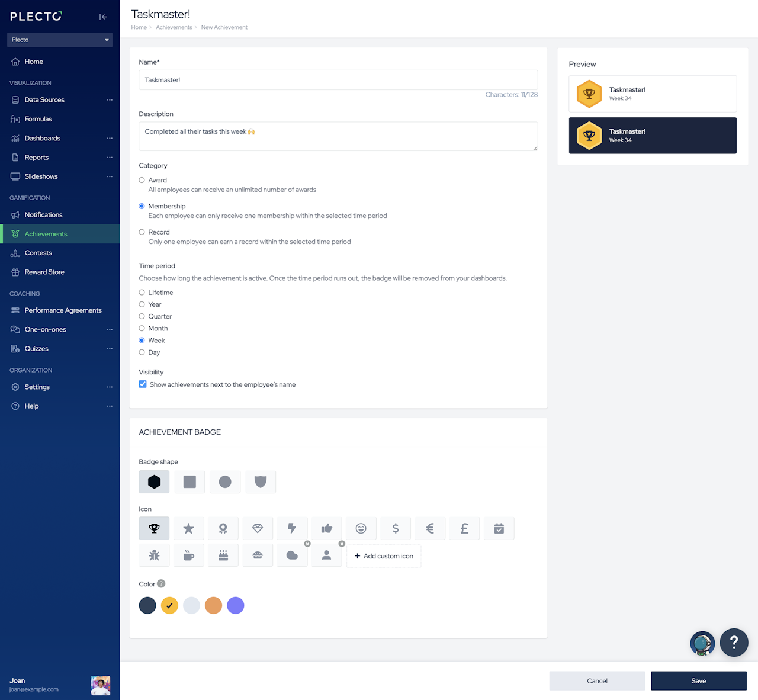This screenshot has width=758, height=700.
Task: Select the calendar check badge icon
Action: (x=499, y=528)
